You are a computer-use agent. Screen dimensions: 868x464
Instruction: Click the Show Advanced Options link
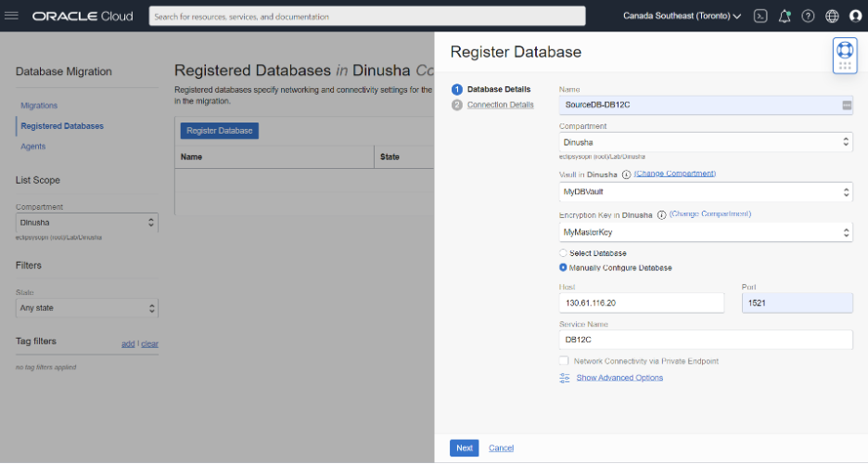(619, 378)
